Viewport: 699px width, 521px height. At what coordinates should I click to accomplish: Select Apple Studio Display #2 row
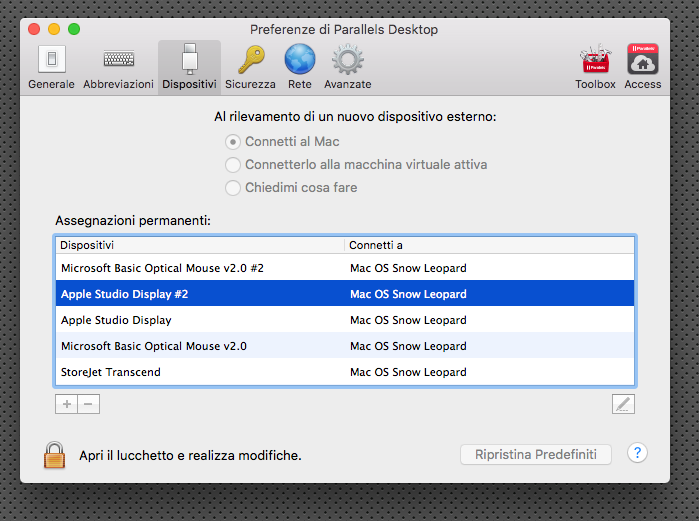(345, 293)
